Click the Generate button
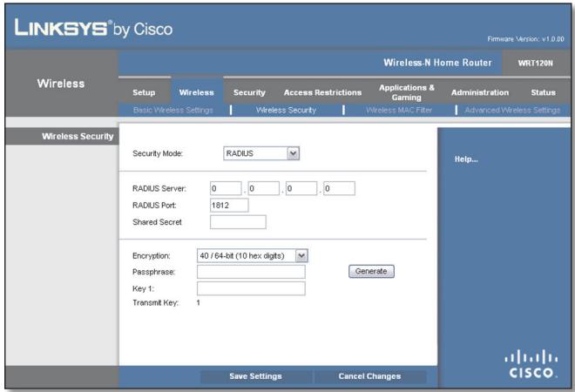This screenshot has height=392, width=575. (x=371, y=272)
